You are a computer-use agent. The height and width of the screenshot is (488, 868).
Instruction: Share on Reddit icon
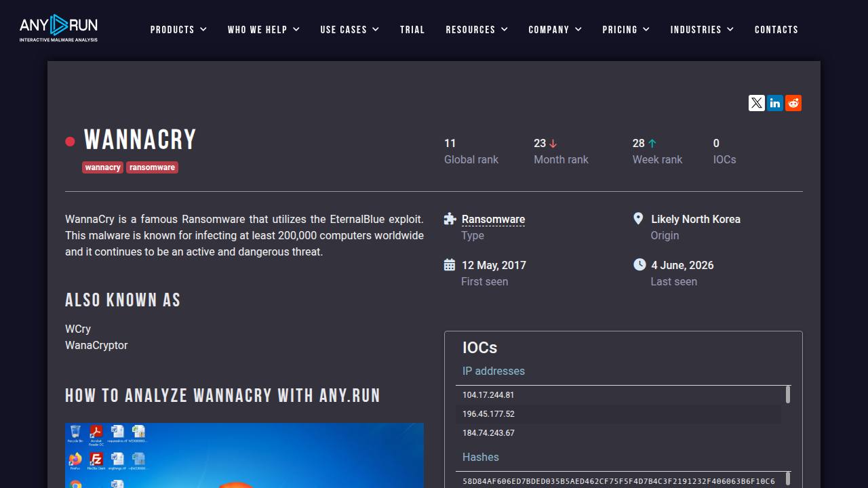point(793,103)
